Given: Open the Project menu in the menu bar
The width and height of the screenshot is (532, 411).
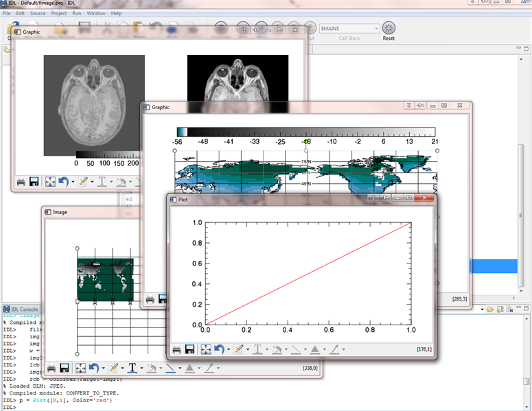Looking at the screenshot, I should pyautogui.click(x=58, y=13).
